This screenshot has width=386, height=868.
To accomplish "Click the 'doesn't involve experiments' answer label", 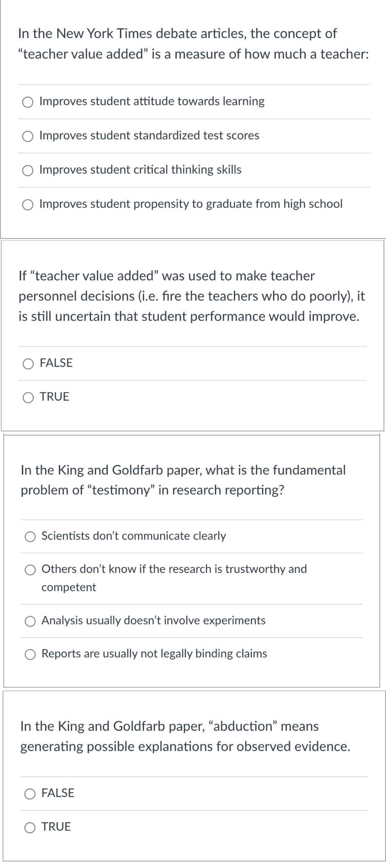I will pos(153,621).
